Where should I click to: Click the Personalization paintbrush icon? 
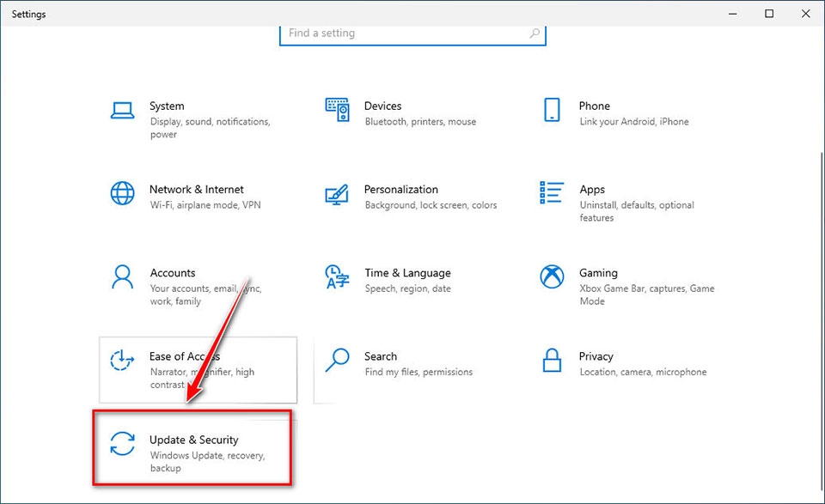337,194
